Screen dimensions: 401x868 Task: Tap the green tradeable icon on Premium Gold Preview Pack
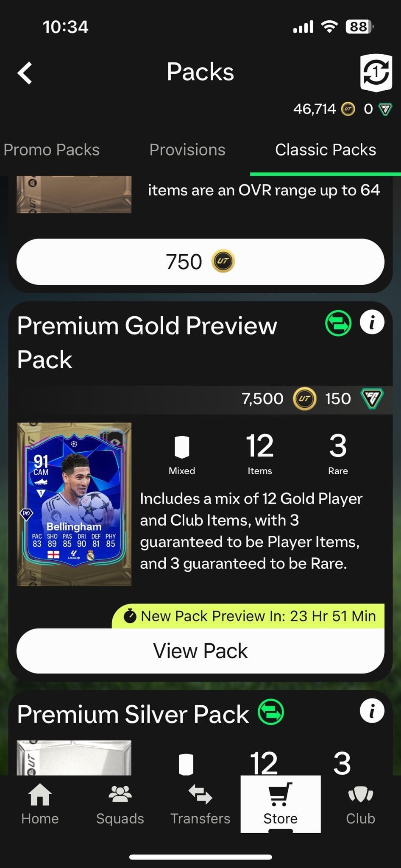click(338, 323)
